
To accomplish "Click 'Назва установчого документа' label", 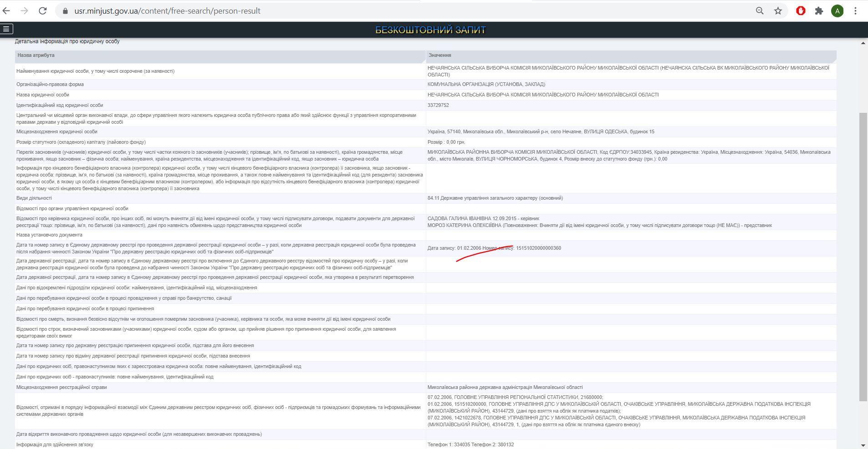I will coord(49,235).
